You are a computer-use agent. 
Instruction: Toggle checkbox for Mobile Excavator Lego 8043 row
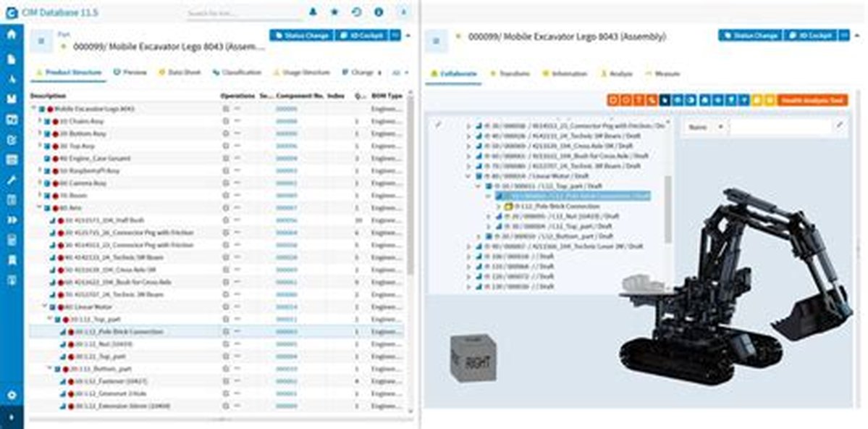tap(41, 109)
